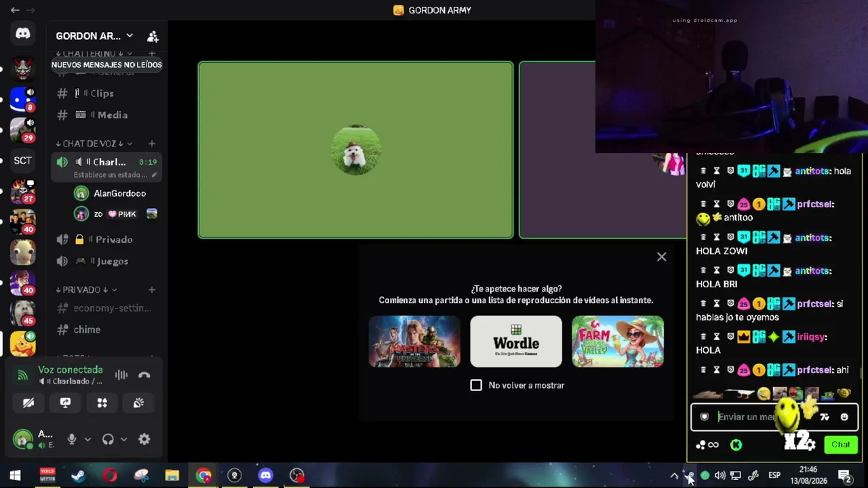The image size is (868, 488).
Task: Edit voice status pencil icon
Action: click(x=155, y=175)
